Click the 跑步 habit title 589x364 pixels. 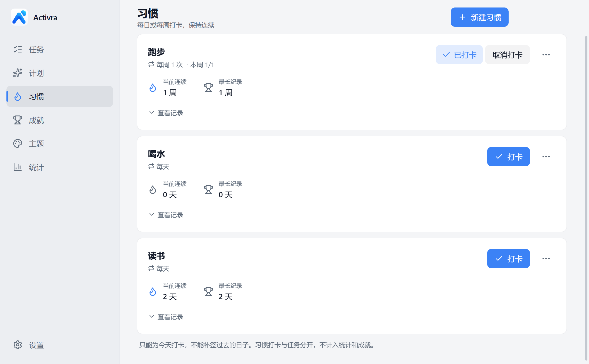(x=156, y=52)
